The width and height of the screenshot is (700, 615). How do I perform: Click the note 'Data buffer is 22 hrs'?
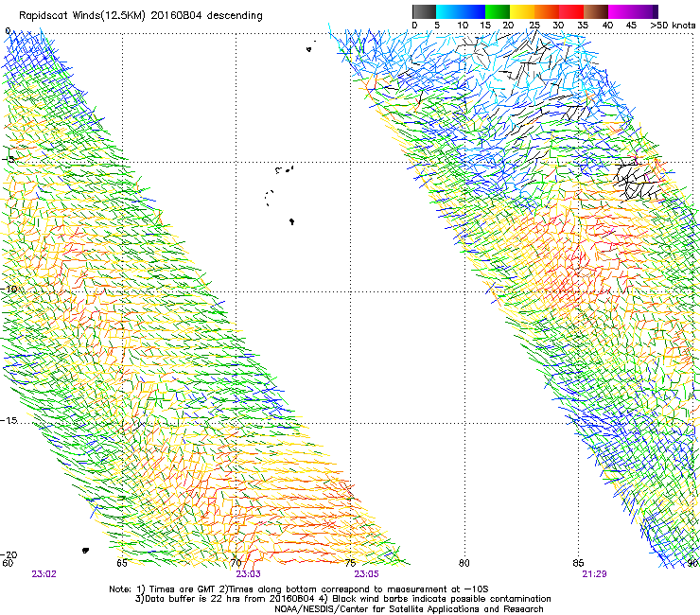(194, 599)
